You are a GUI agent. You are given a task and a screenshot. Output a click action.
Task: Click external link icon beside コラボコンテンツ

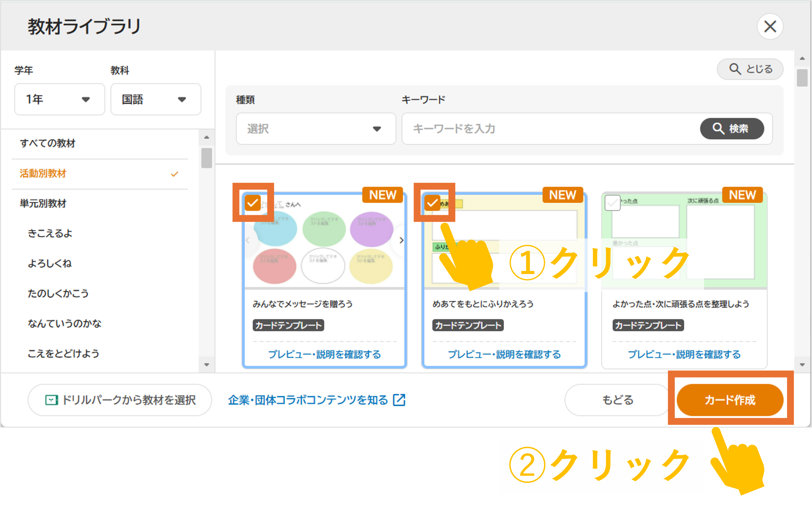click(x=399, y=400)
